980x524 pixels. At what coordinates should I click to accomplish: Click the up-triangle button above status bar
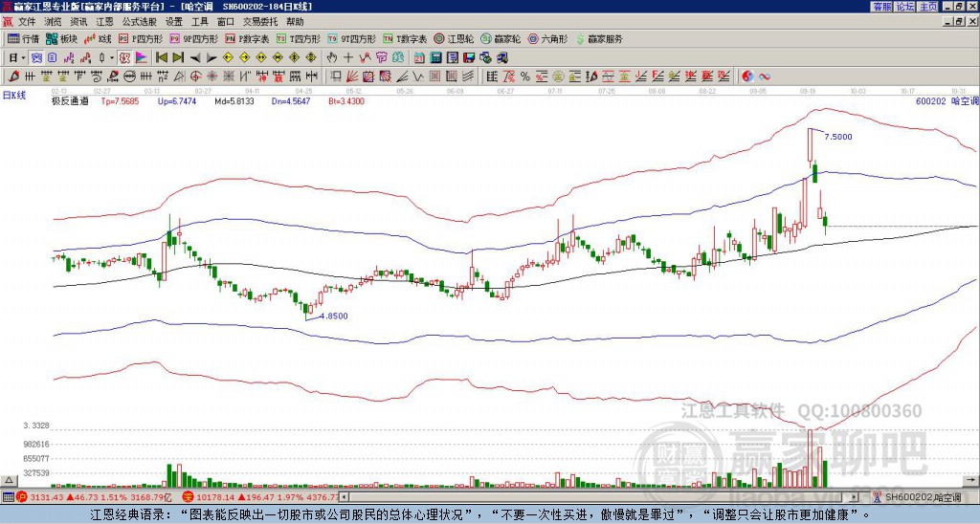pyautogui.click(x=9, y=480)
